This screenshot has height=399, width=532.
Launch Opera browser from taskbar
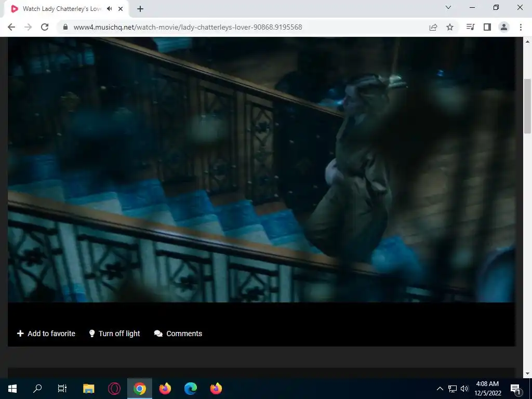[114, 389]
